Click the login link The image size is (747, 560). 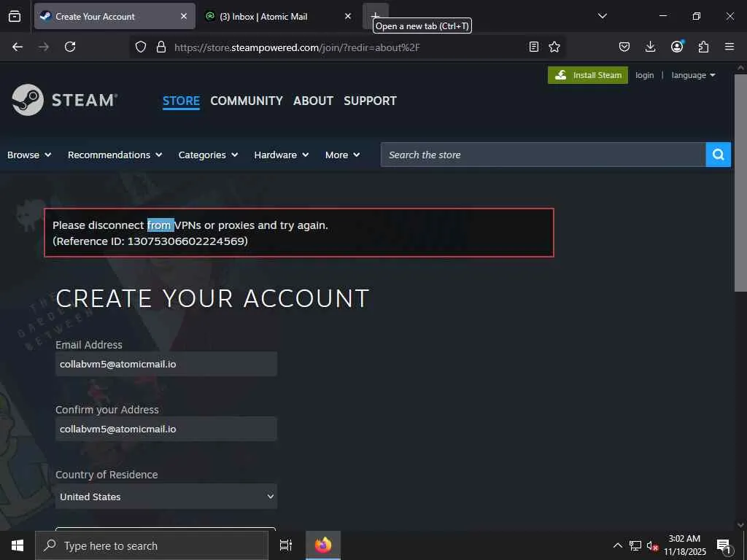coord(645,75)
